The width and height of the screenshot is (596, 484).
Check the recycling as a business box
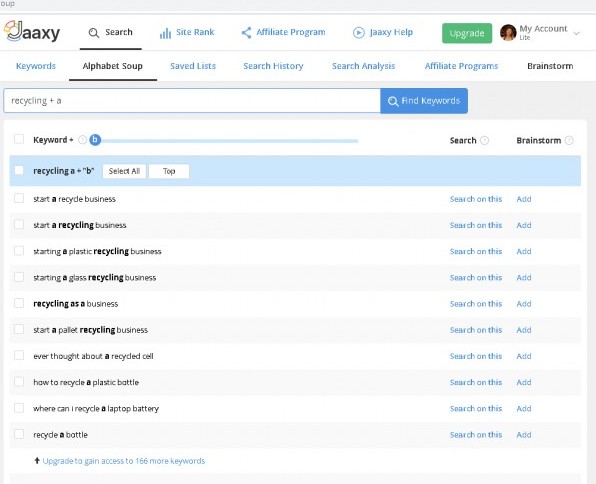[19, 303]
